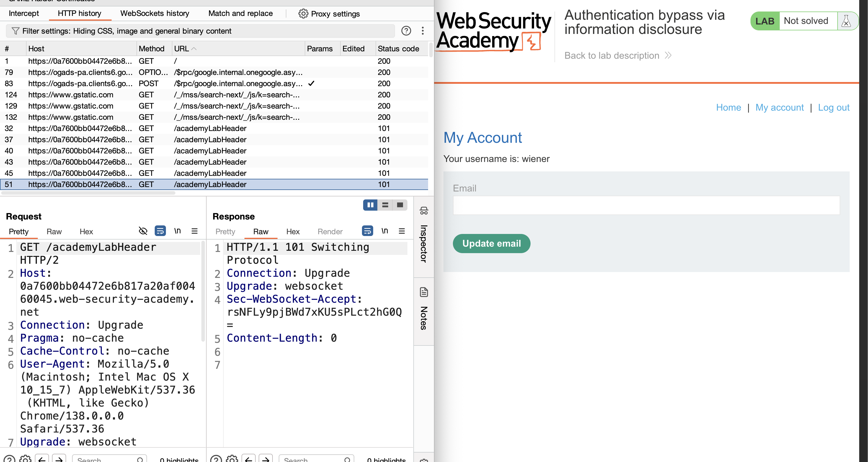Screen dimensions: 868x462
Task: Switch to WebSockets history tab
Action: (x=155, y=14)
